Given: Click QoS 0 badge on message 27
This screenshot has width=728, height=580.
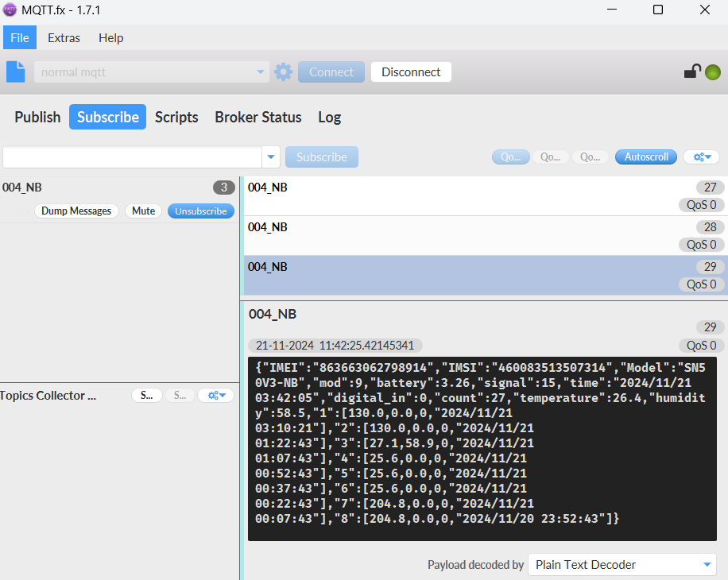Looking at the screenshot, I should pos(702,205).
